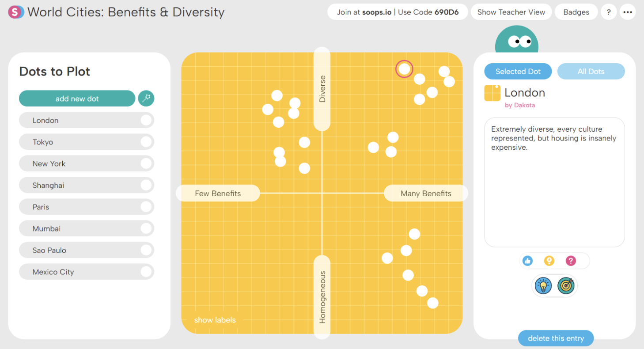This screenshot has height=349, width=644.
Task: Click the yellow lightbulb reaction icon
Action: click(549, 261)
